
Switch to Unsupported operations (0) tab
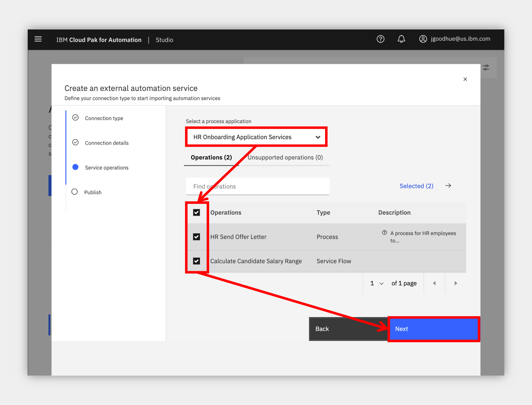[x=285, y=158]
